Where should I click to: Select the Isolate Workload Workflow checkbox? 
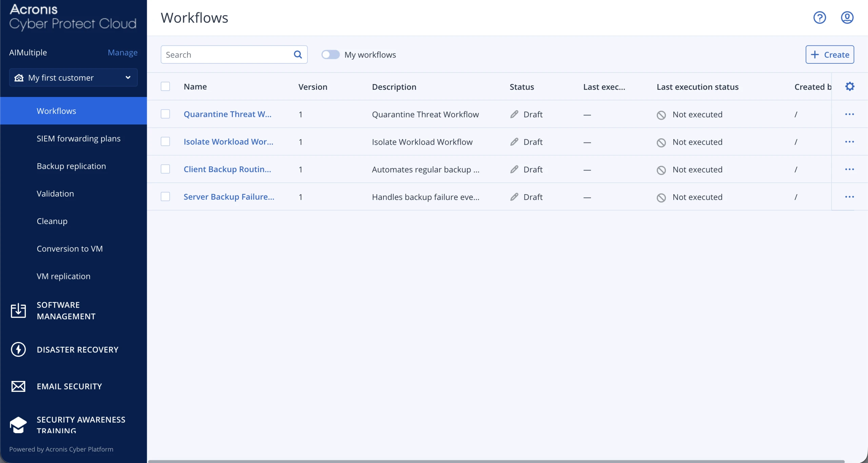tap(165, 141)
